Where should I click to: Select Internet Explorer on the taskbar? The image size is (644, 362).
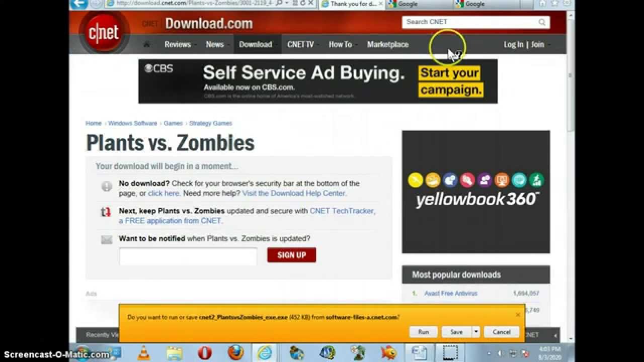tap(265, 353)
